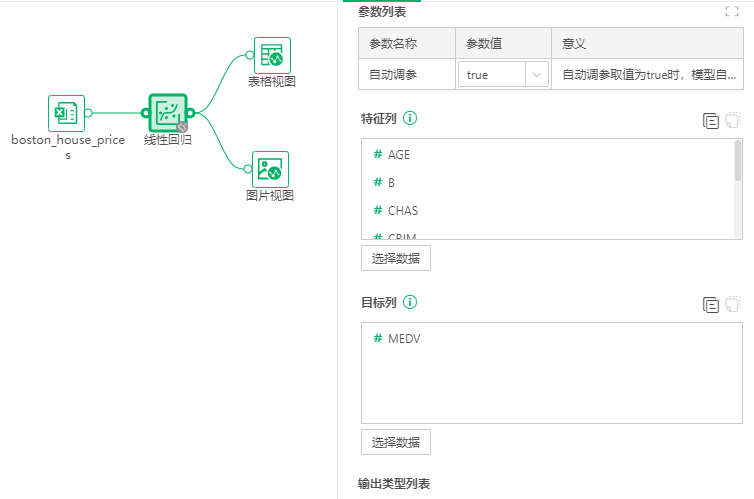754x499 pixels.
Task: Click the info icon next to 特征列
Action: pyautogui.click(x=410, y=118)
